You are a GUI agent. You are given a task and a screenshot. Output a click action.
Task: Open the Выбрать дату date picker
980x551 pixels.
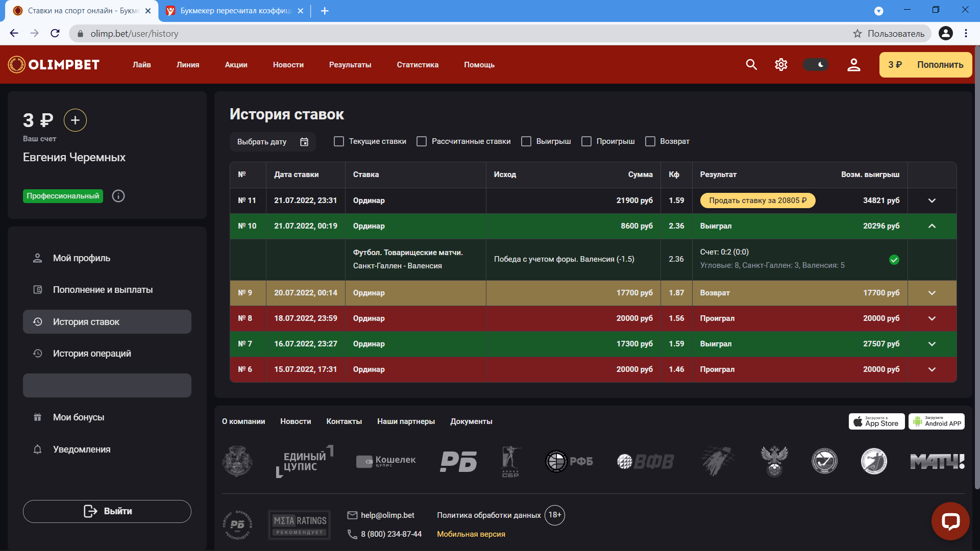[x=273, y=142]
